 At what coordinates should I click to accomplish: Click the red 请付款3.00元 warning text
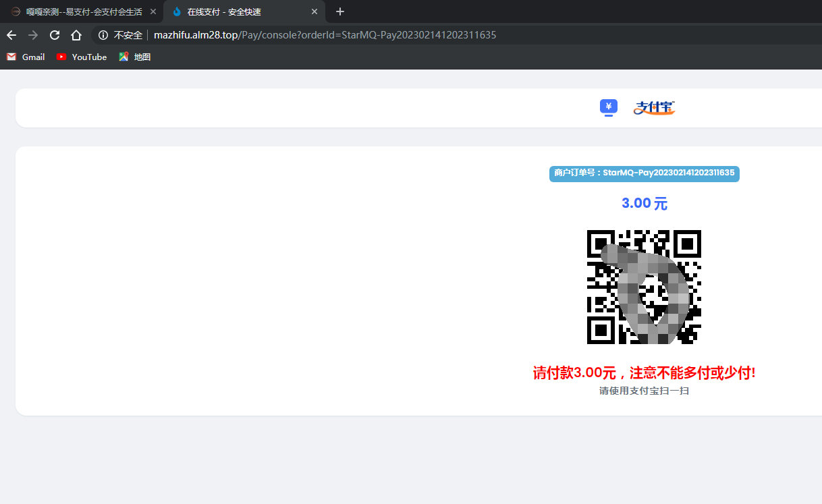[x=644, y=372]
